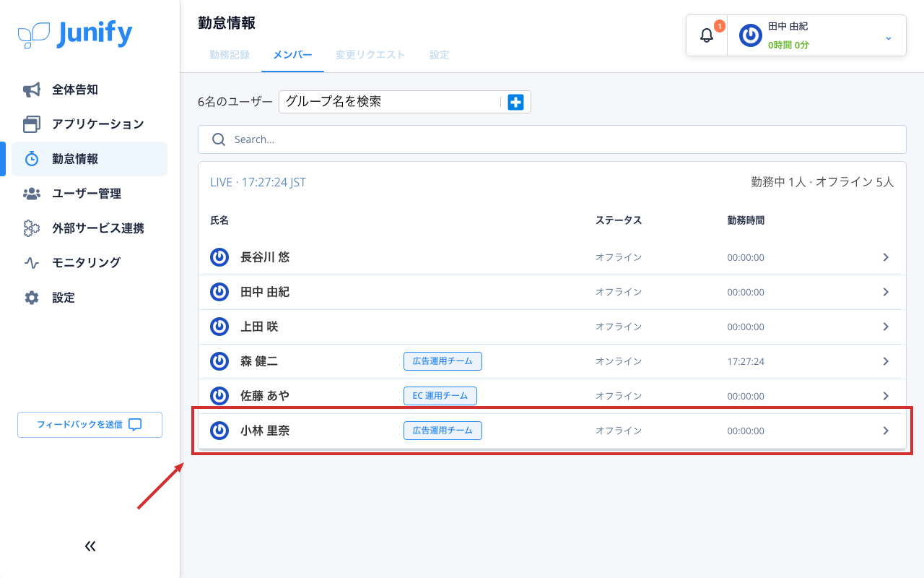The height and width of the screenshot is (578, 924).
Task: Open the 全体告知 megaphone icon
Action: point(32,90)
